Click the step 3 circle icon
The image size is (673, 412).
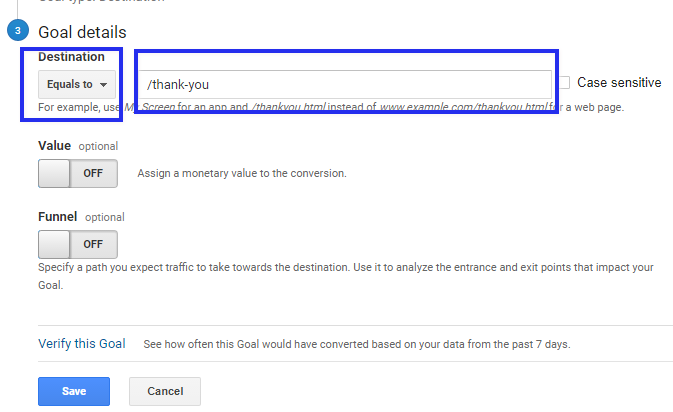pos(18,30)
